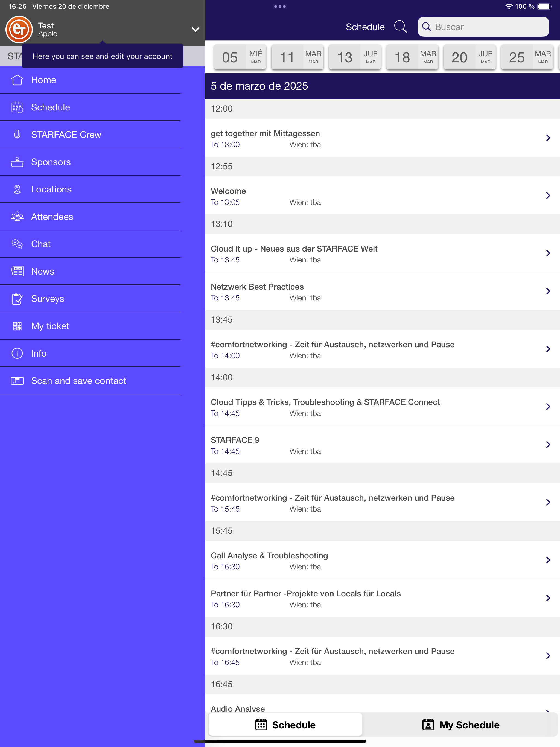Select the 13 JUE date tab
The image size is (560, 747).
355,57
